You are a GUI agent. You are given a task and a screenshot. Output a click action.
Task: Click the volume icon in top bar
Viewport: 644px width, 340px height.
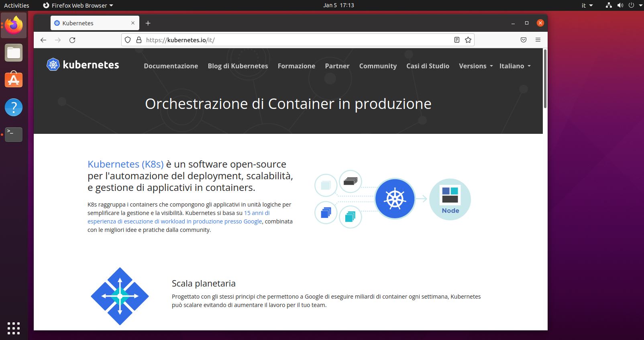coord(620,5)
